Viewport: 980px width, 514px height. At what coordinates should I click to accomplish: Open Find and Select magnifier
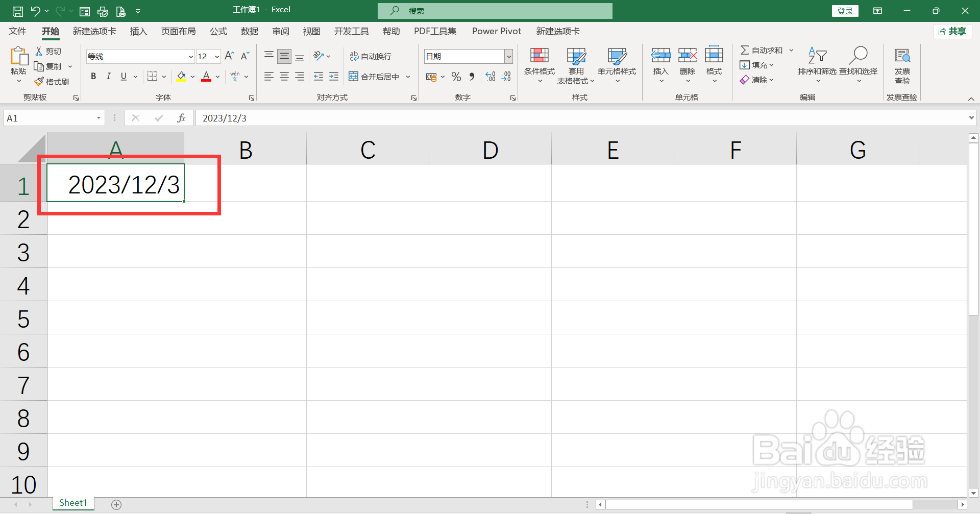[x=858, y=55]
